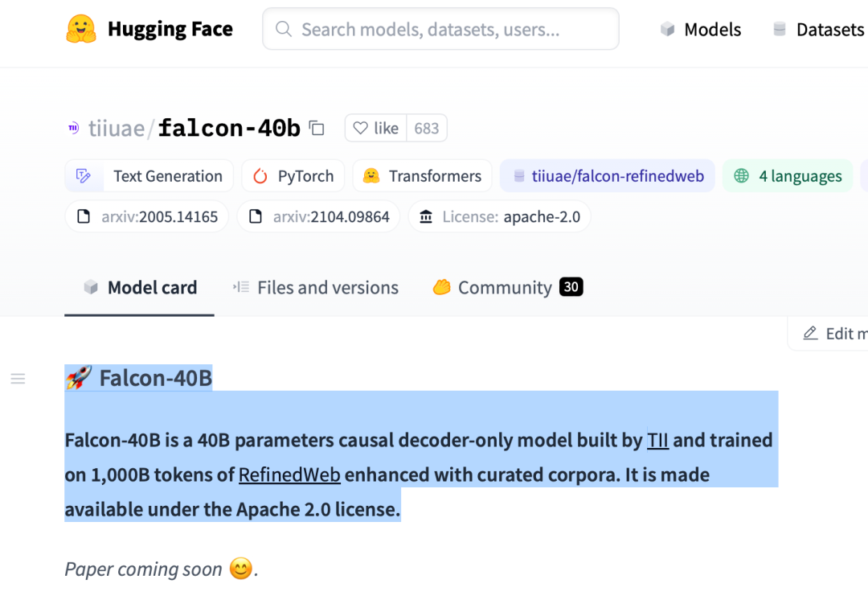Screen dimensions: 868x608
Task: Click the tiiuae organization avatar icon
Action: (74, 128)
